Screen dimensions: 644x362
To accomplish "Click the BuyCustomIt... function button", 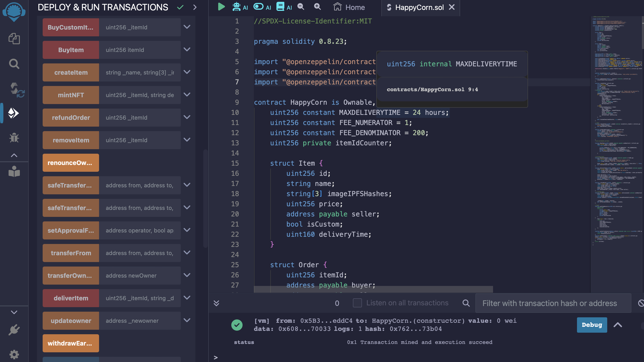I will pyautogui.click(x=71, y=27).
